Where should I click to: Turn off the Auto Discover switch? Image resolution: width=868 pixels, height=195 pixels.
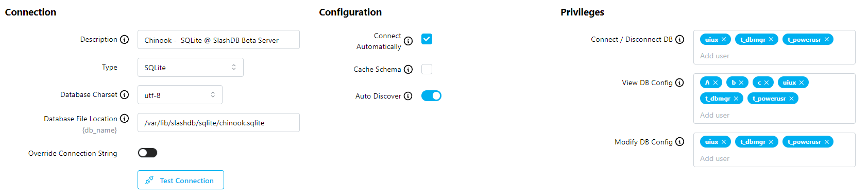431,96
